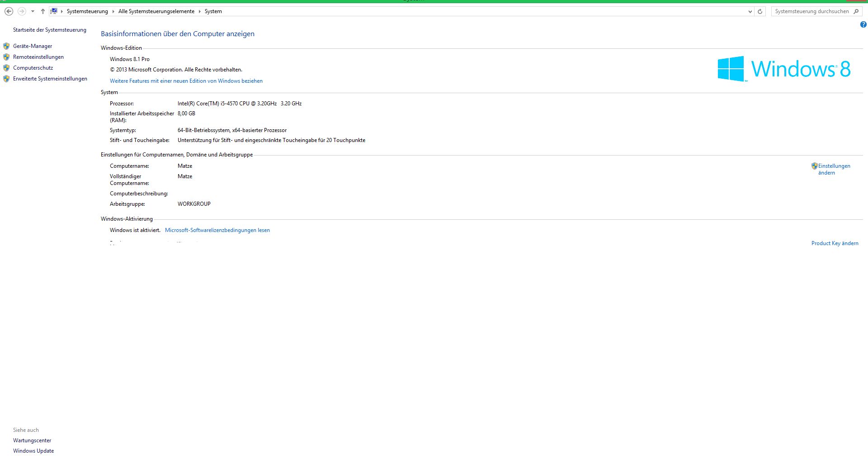
Task: Follow Weitere Features mit einer neuen Edition link
Action: pyautogui.click(x=186, y=81)
